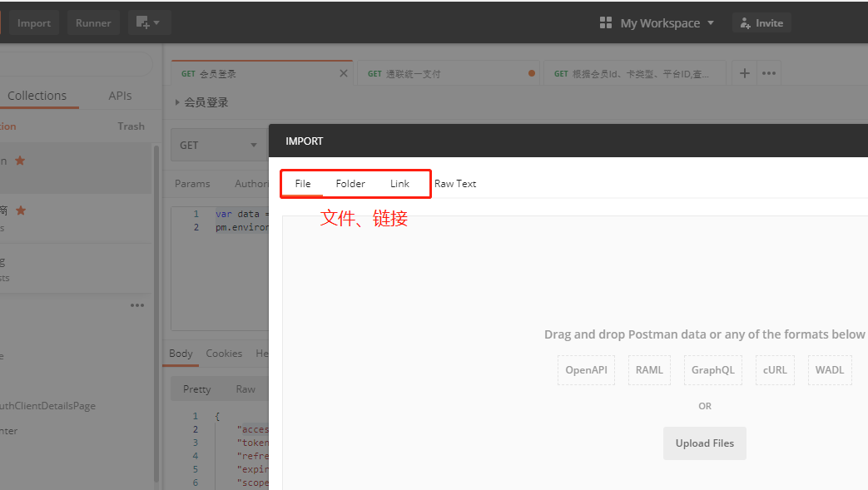Expand the My Workspace dropdown arrow
The height and width of the screenshot is (490, 868).
(711, 23)
